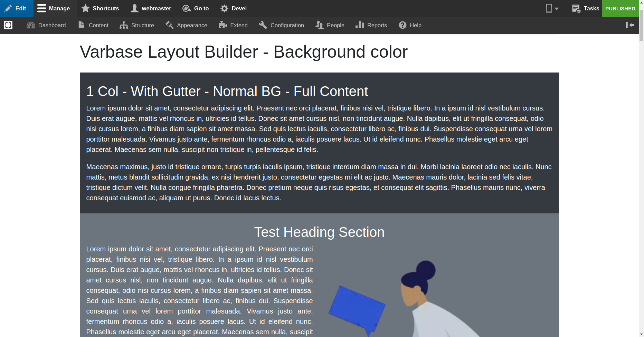The width and height of the screenshot is (644, 337).
Task: Click the mobile device preview icon
Action: pyautogui.click(x=549, y=8)
